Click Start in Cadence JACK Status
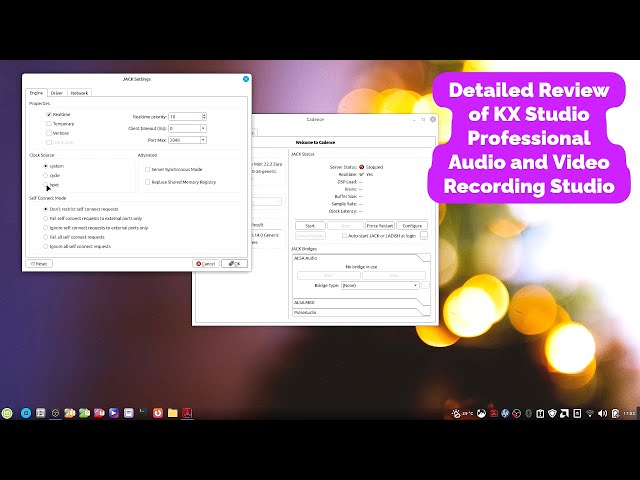Screen dimensions: 640x480 tap(310, 226)
